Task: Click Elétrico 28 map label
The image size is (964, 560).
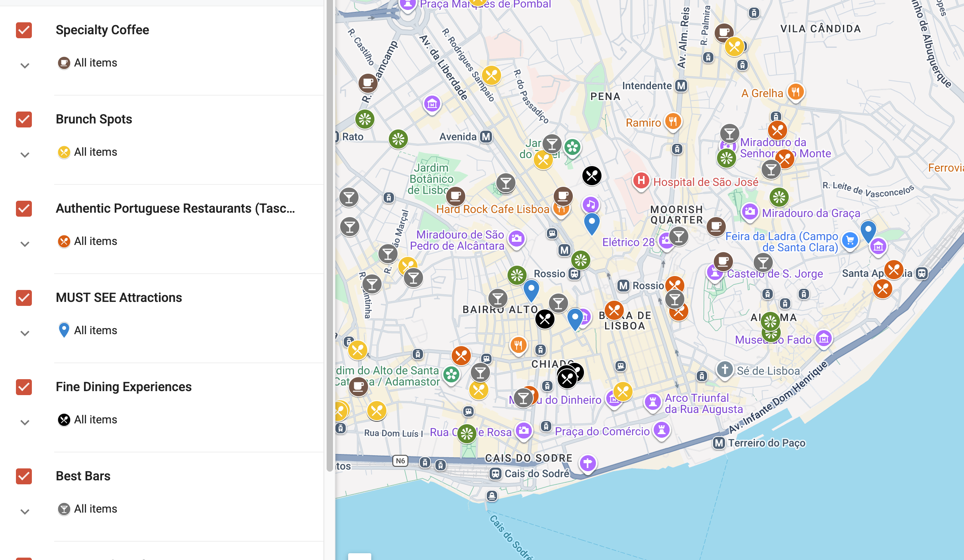Action: (628, 242)
